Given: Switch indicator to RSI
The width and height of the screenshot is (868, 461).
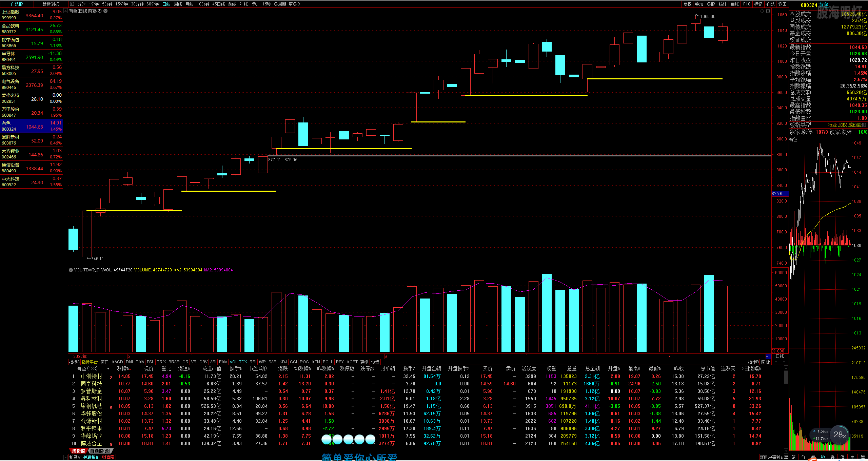Looking at the screenshot, I should [253, 362].
